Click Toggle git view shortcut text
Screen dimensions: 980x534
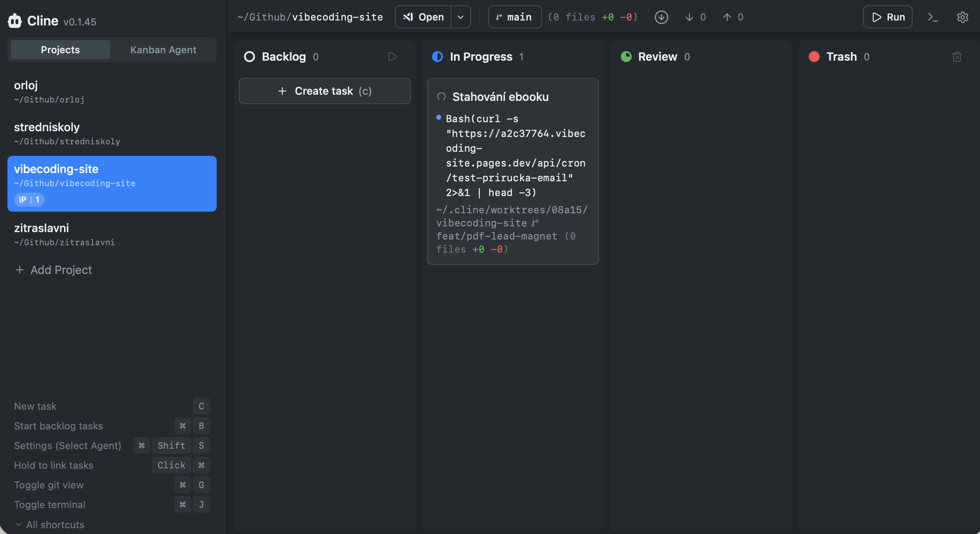tap(48, 485)
